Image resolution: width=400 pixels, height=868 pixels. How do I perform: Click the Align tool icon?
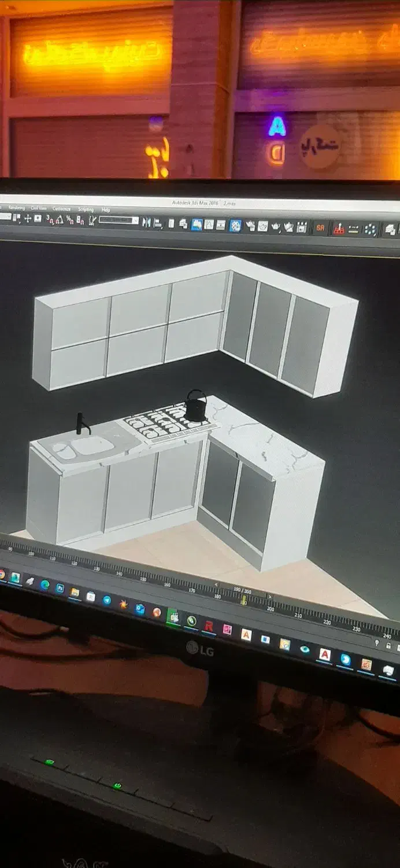pyautogui.click(x=158, y=223)
